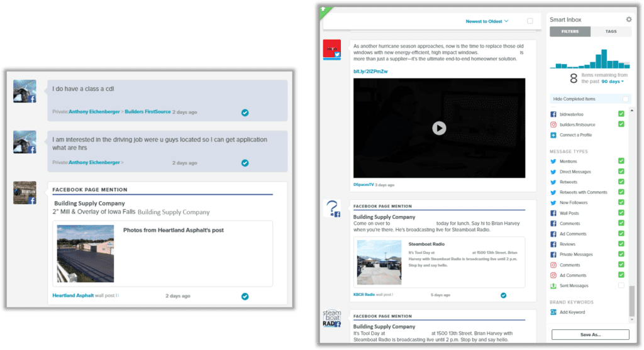Switch to the FILTERS tab
Screen dimensions: 644x350
[x=570, y=31]
